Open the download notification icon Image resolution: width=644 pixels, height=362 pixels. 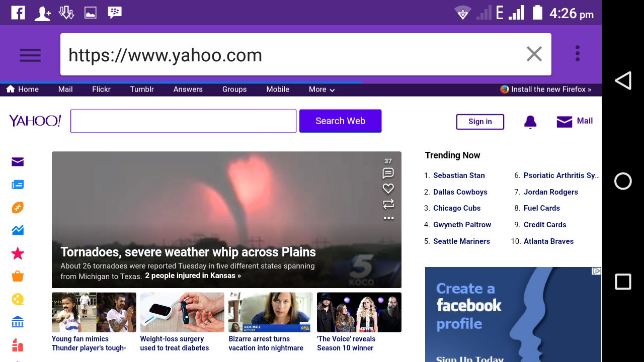tap(66, 13)
